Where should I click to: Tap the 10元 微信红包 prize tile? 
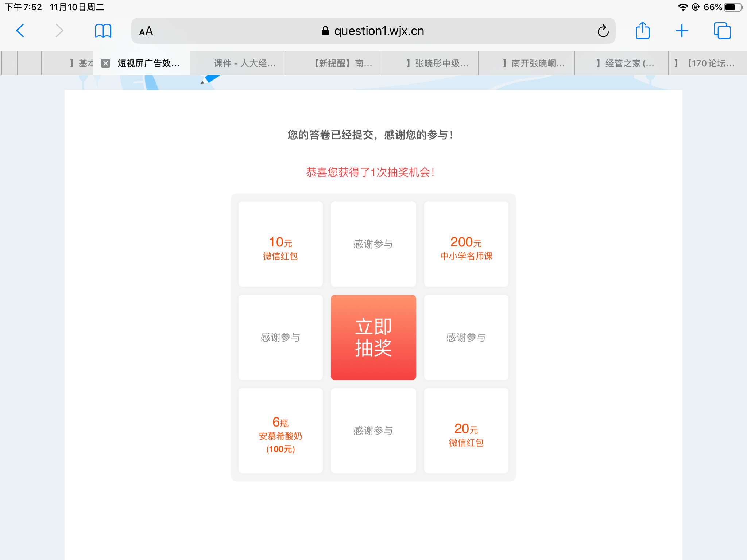(x=280, y=244)
